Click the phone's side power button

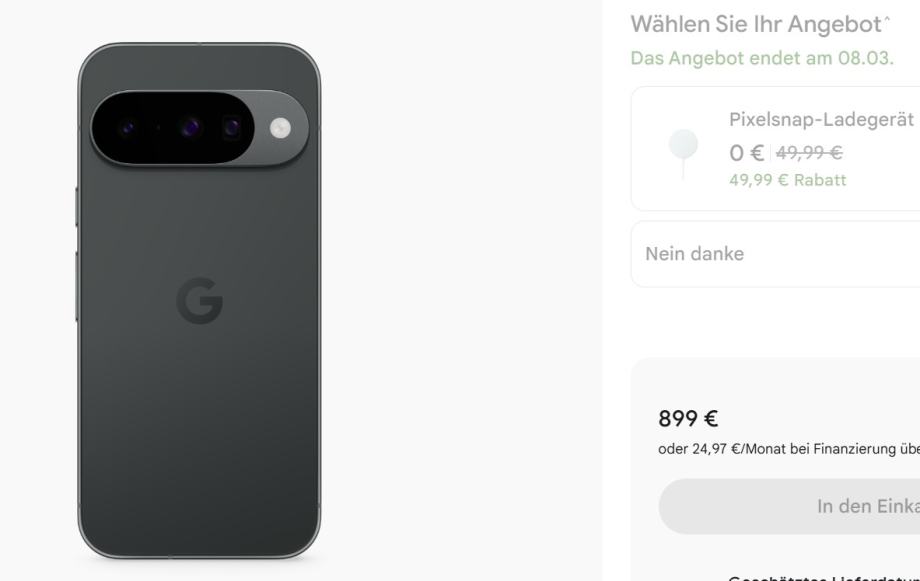click(x=77, y=207)
